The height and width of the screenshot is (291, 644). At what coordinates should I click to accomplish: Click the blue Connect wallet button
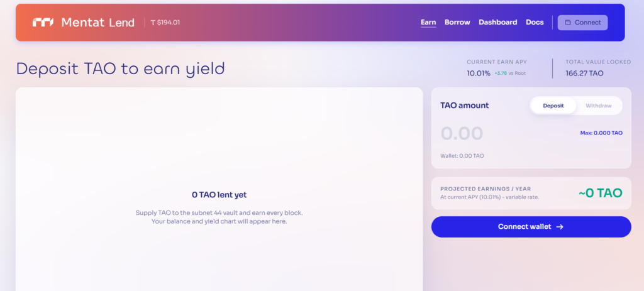click(531, 226)
